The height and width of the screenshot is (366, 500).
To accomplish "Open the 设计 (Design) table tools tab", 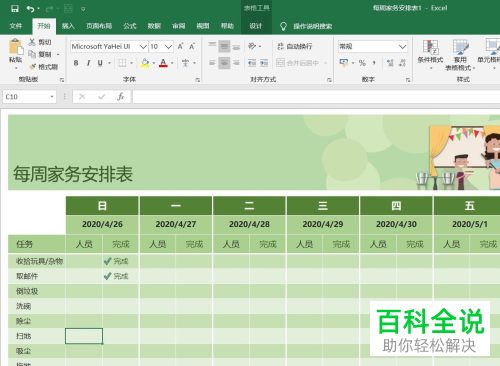I will coord(256,26).
